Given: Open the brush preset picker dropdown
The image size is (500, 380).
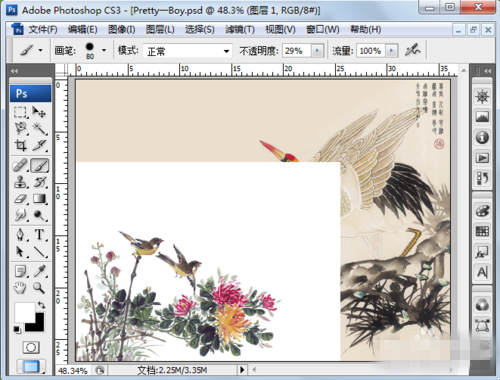Looking at the screenshot, I should pos(104,51).
